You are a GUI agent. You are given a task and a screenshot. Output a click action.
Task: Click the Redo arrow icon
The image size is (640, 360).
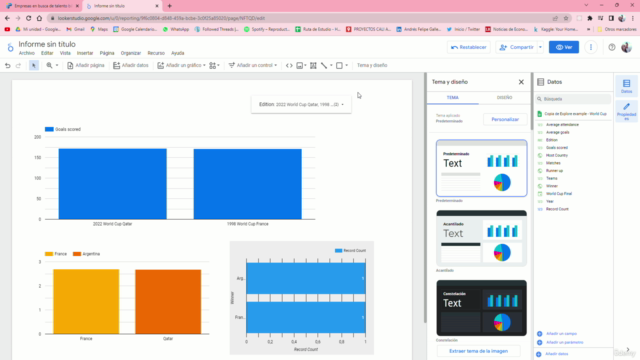point(18,65)
